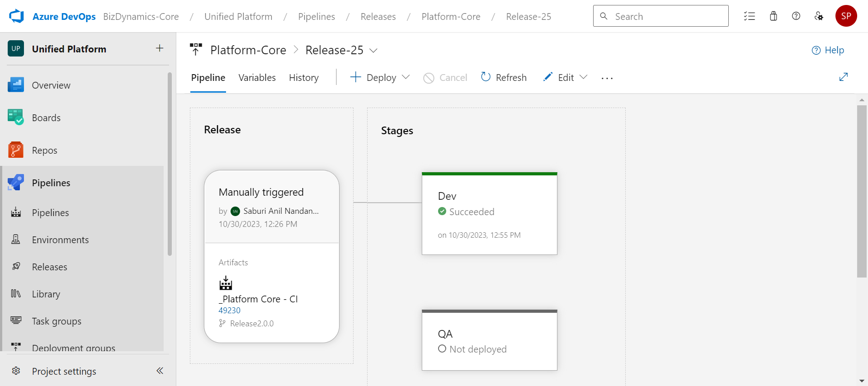
Task: Open the Edit dropdown arrow
Action: pos(584,77)
